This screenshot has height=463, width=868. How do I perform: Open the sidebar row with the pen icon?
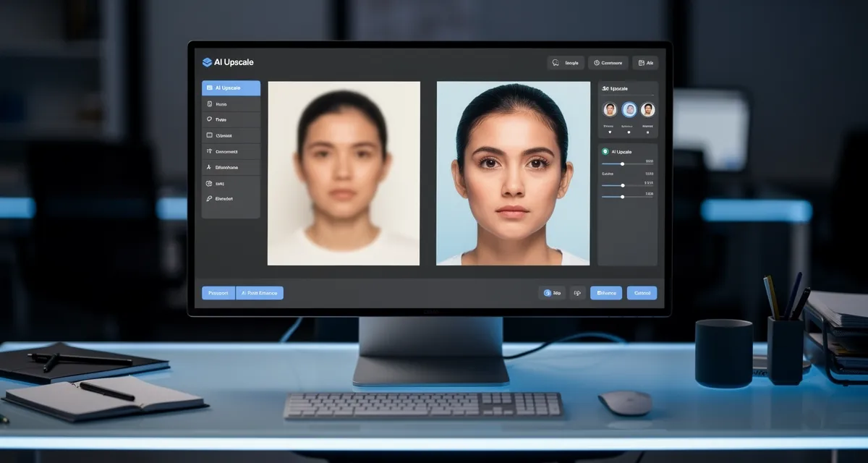pyautogui.click(x=231, y=199)
